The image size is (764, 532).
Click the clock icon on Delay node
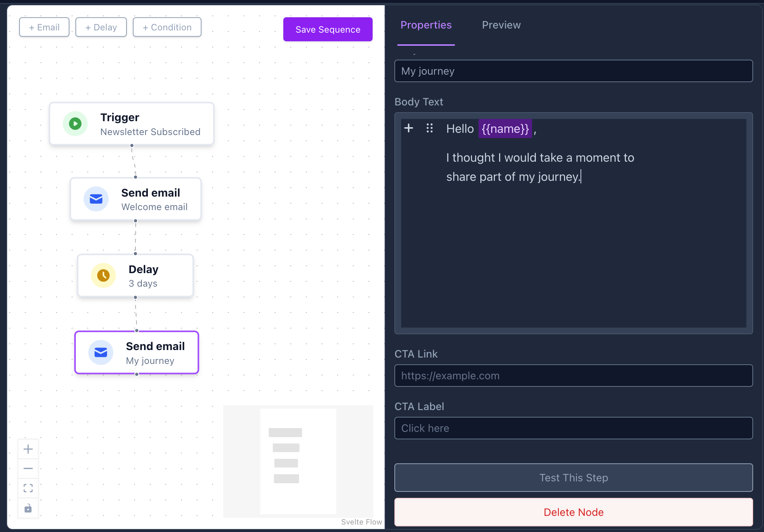104,275
